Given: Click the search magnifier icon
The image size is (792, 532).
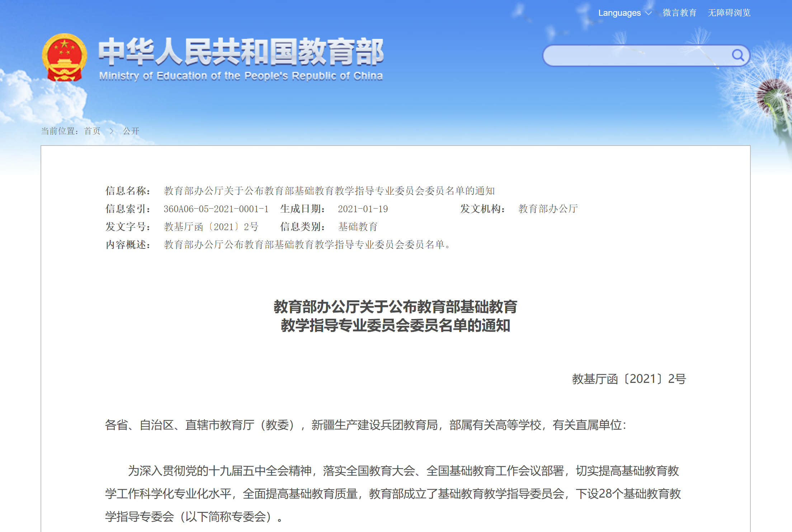Looking at the screenshot, I should 738,55.
